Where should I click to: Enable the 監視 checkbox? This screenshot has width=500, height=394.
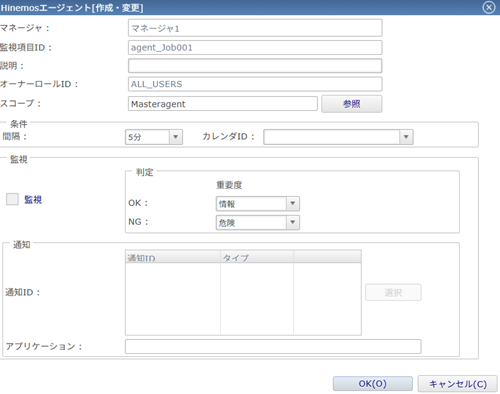point(12,199)
